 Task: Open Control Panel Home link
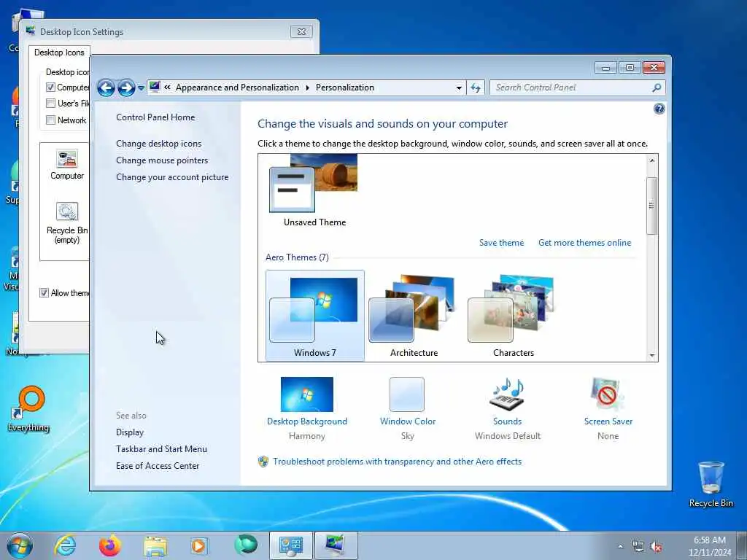pyautogui.click(x=155, y=117)
